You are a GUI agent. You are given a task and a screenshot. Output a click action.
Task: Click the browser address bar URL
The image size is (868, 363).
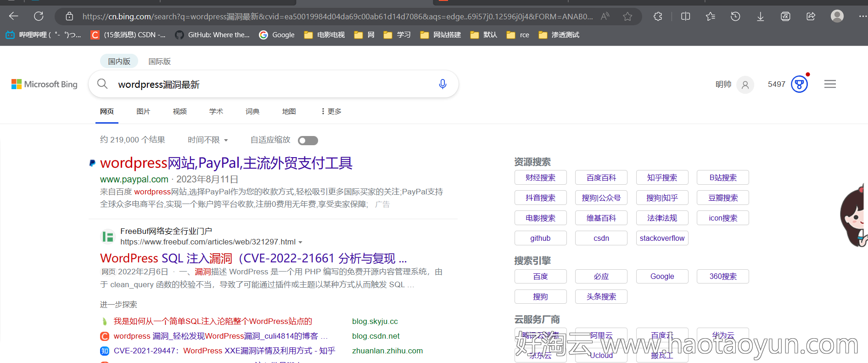pos(337,17)
